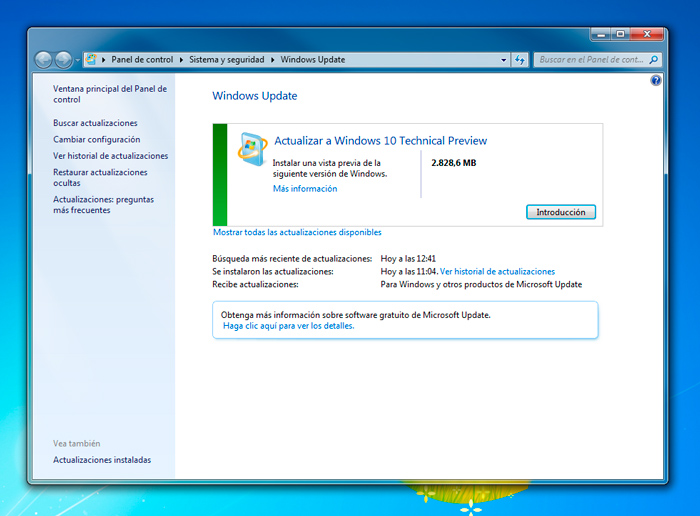This screenshot has height=516, width=700.
Task: Click the Control Panel icon in address bar
Action: 91,59
